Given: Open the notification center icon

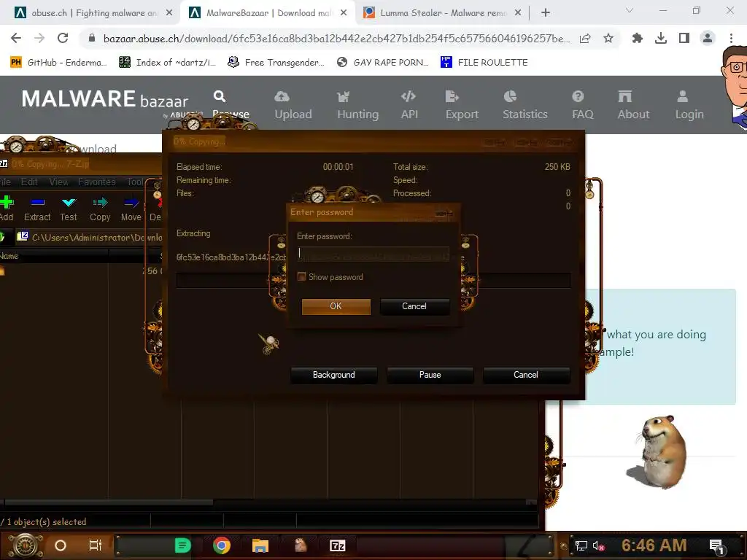Looking at the screenshot, I should [716, 546].
